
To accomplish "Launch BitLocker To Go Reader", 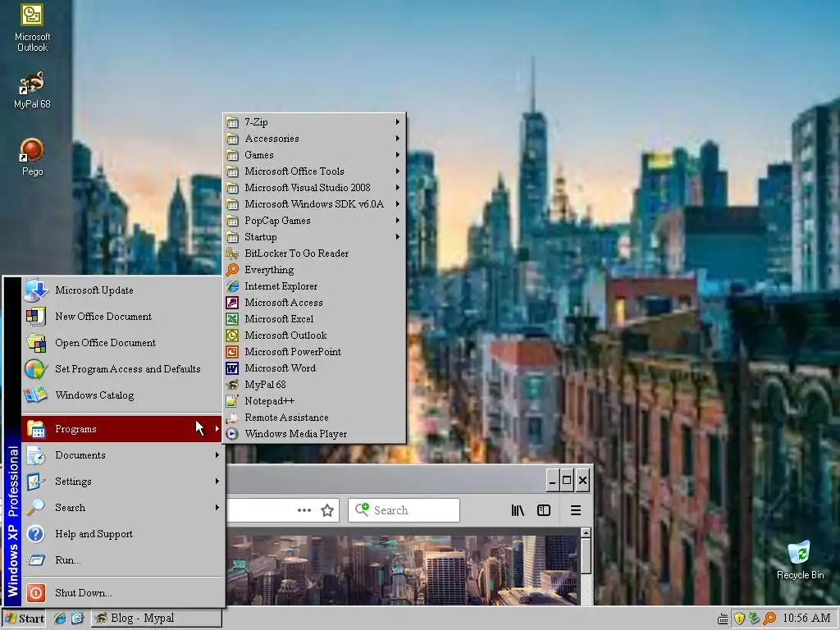I will pos(314,253).
